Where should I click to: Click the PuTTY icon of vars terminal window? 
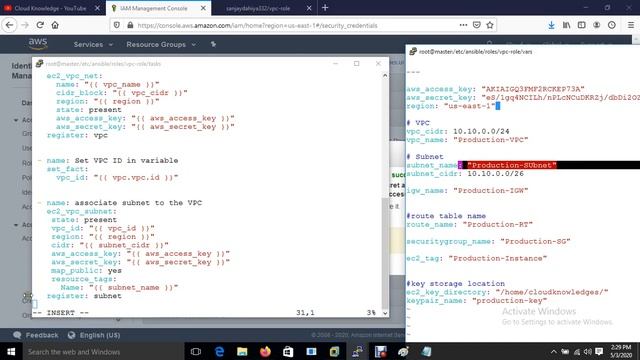click(x=413, y=51)
